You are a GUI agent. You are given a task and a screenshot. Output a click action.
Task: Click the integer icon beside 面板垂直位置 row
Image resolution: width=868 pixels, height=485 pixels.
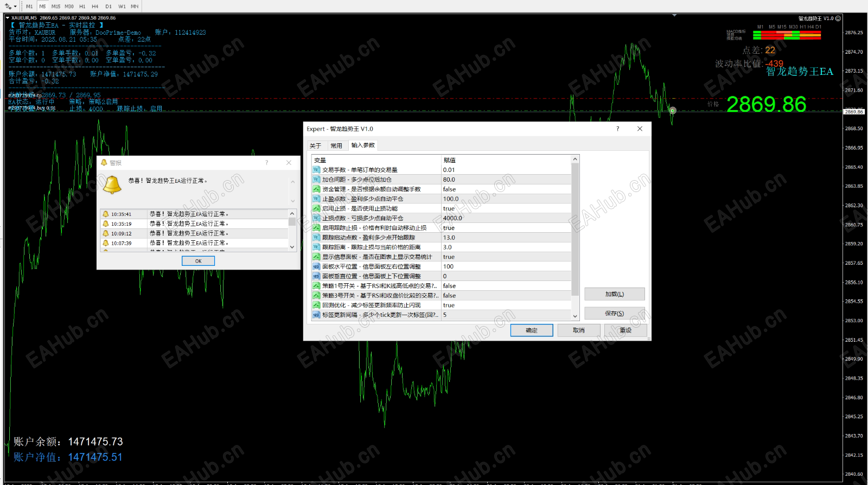point(316,276)
